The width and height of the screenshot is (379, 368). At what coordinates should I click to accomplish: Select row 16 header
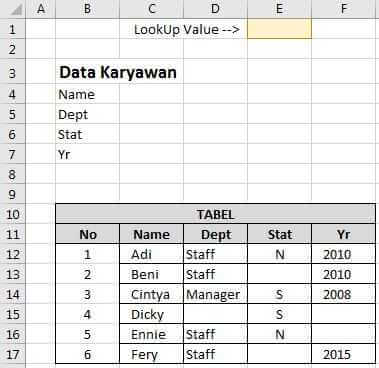[x=13, y=334]
